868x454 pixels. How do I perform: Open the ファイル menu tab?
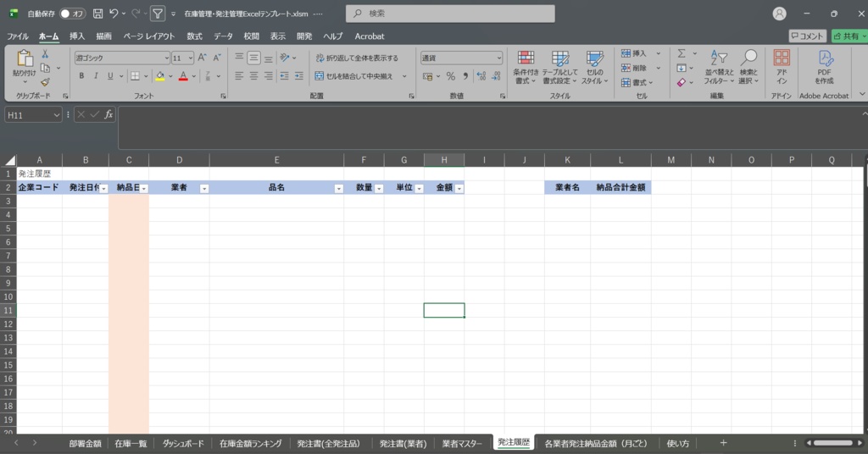[17, 36]
